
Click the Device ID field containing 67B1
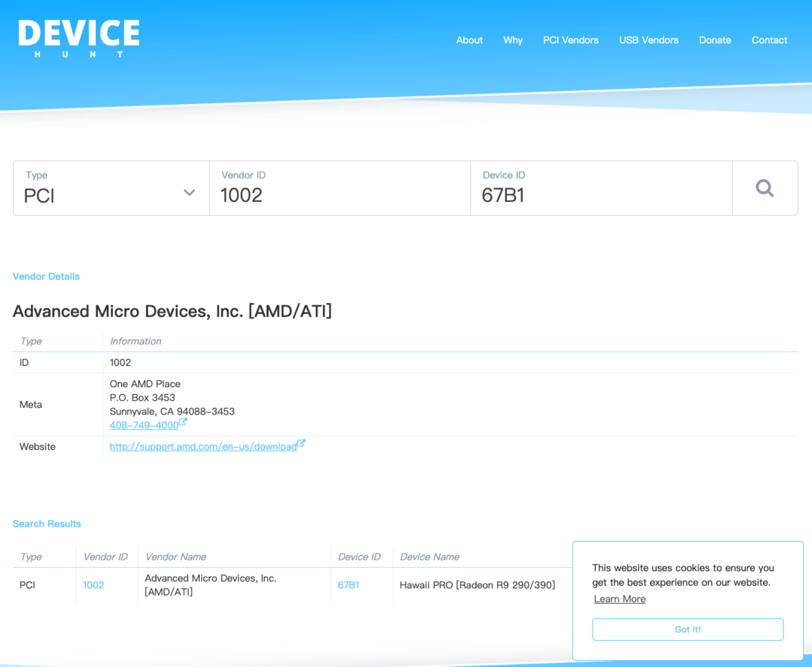pos(601,188)
